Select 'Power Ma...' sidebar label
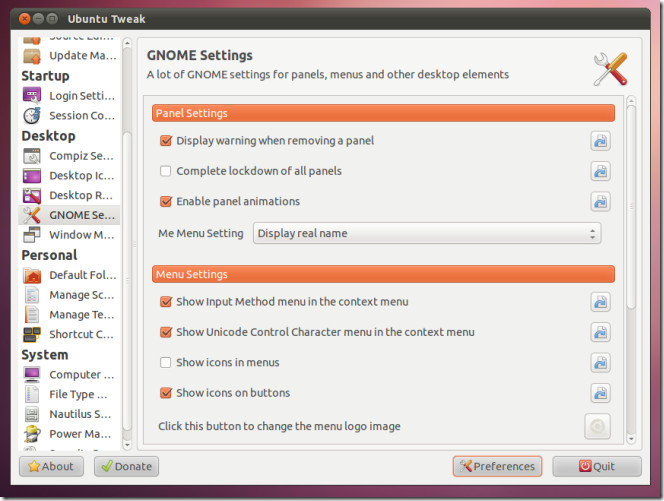Viewport: 664px width, 501px height. tap(80, 434)
